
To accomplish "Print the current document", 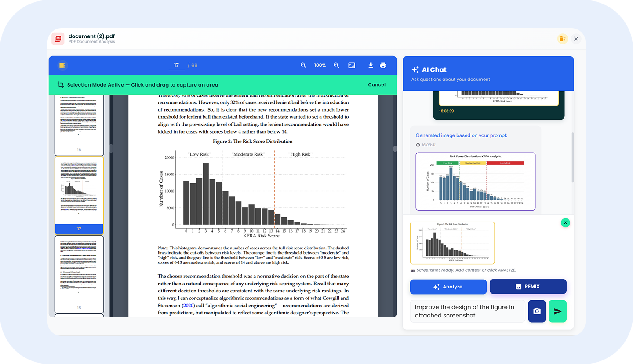I will pos(383,65).
